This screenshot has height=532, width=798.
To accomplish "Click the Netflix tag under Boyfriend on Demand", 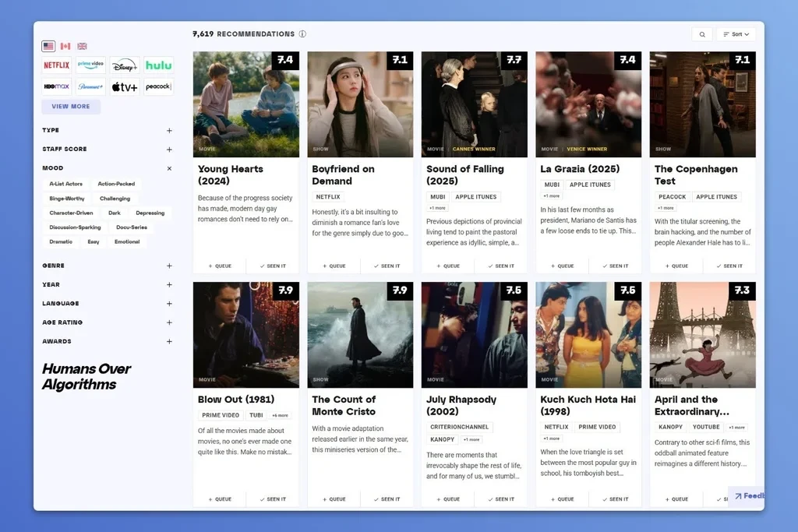I will click(x=328, y=197).
